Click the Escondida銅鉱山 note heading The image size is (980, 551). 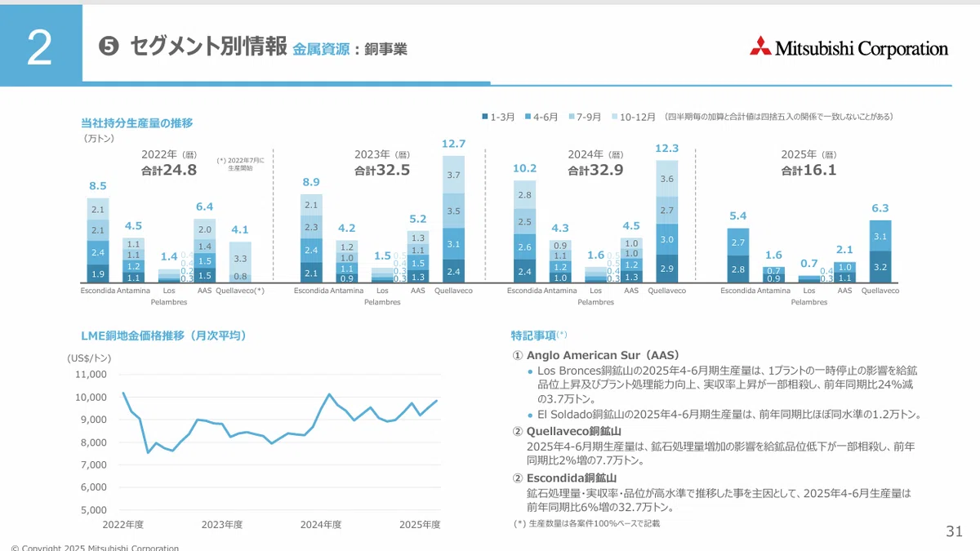pyautogui.click(x=572, y=478)
